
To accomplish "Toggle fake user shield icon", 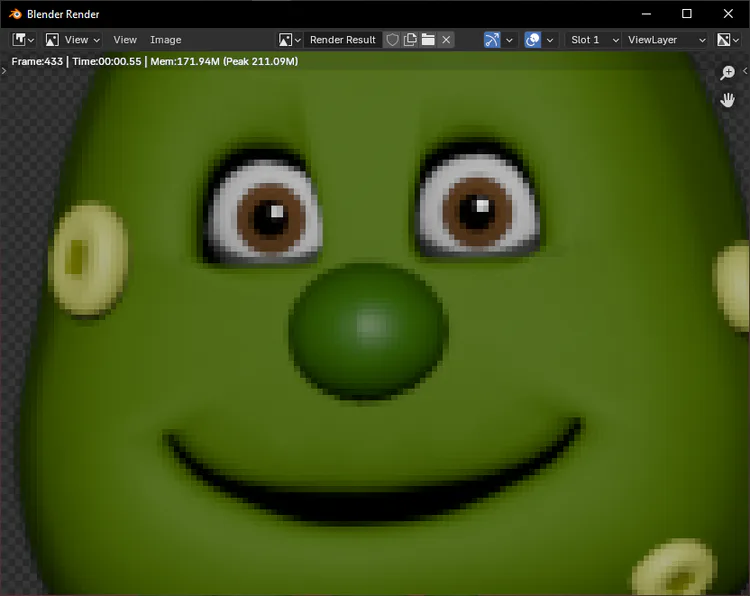I will pyautogui.click(x=392, y=40).
